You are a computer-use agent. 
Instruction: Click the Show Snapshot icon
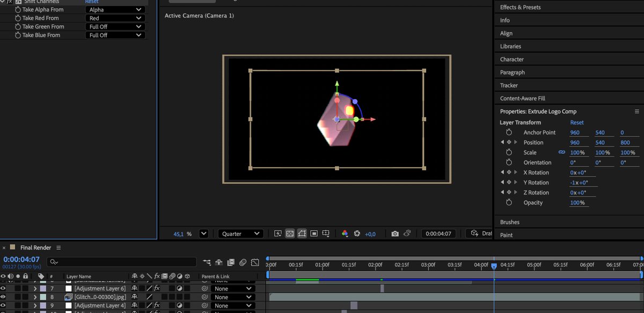pyautogui.click(x=407, y=234)
